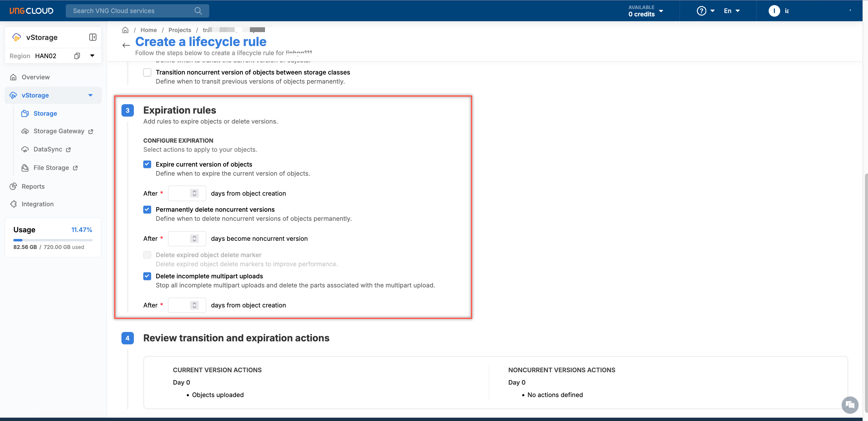The width and height of the screenshot is (868, 421).
Task: Copy the HAN02 region name
Action: coord(77,56)
